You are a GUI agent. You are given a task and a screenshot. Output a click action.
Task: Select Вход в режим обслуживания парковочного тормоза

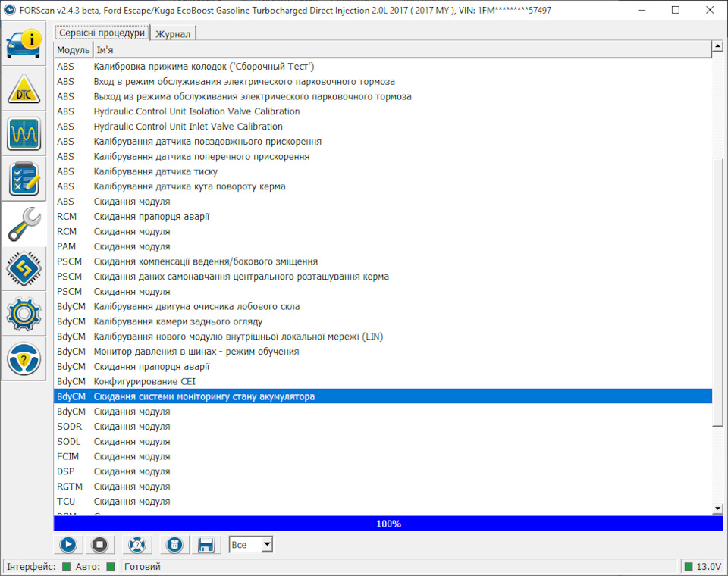[383, 81]
